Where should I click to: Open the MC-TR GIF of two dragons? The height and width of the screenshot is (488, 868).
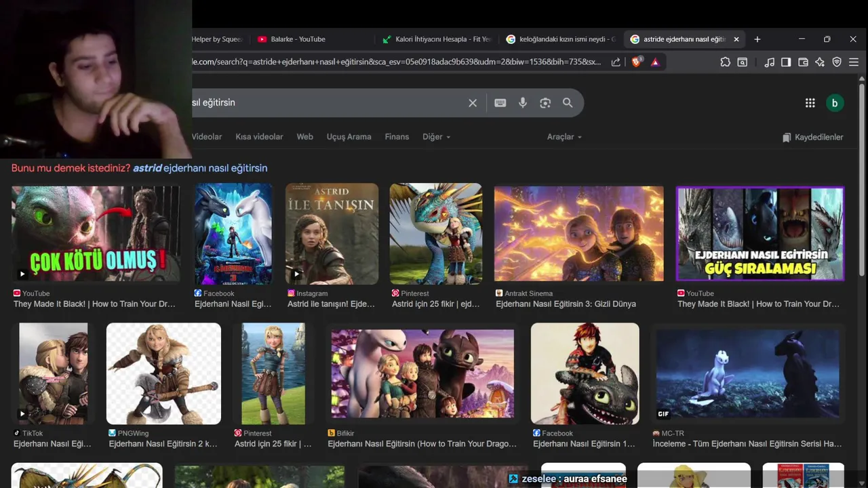click(x=748, y=373)
